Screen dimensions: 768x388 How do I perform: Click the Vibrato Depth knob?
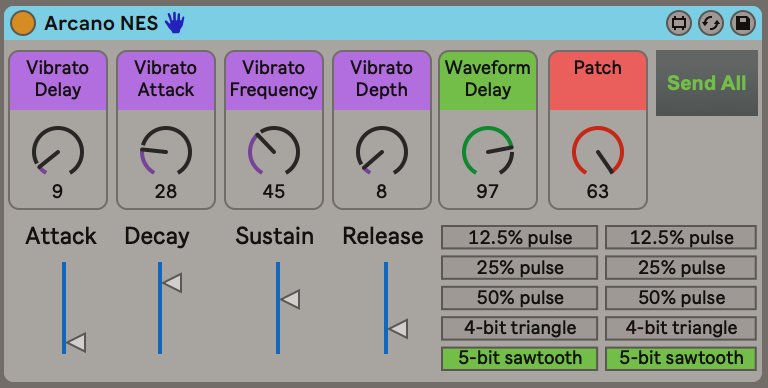382,151
